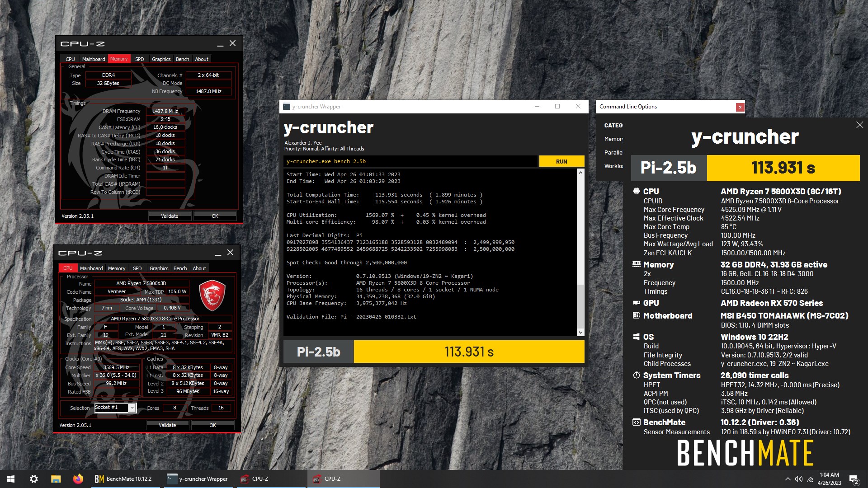Close the lower CPU-Z CPU window
Image resolution: width=868 pixels, height=488 pixels.
tap(230, 253)
